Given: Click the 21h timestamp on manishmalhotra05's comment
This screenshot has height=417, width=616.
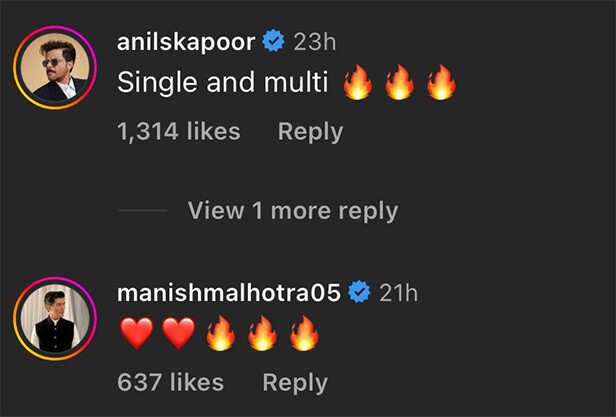Looking at the screenshot, I should pyautogui.click(x=398, y=293).
